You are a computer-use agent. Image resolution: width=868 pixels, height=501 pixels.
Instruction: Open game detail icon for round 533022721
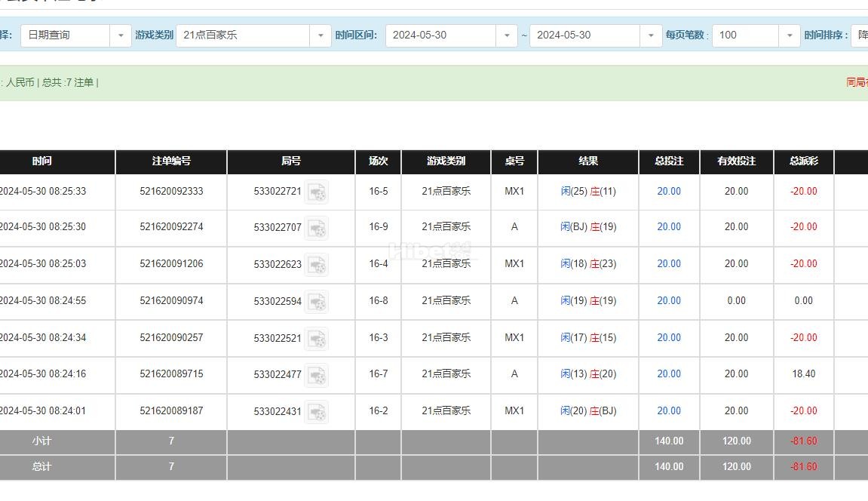click(317, 192)
